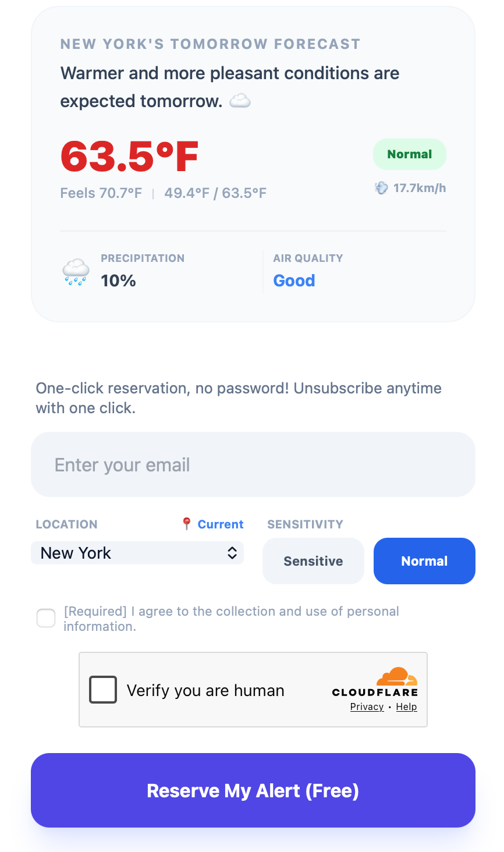The height and width of the screenshot is (852, 504).
Task: Click the rain cloud precipitation icon
Action: coord(76,272)
